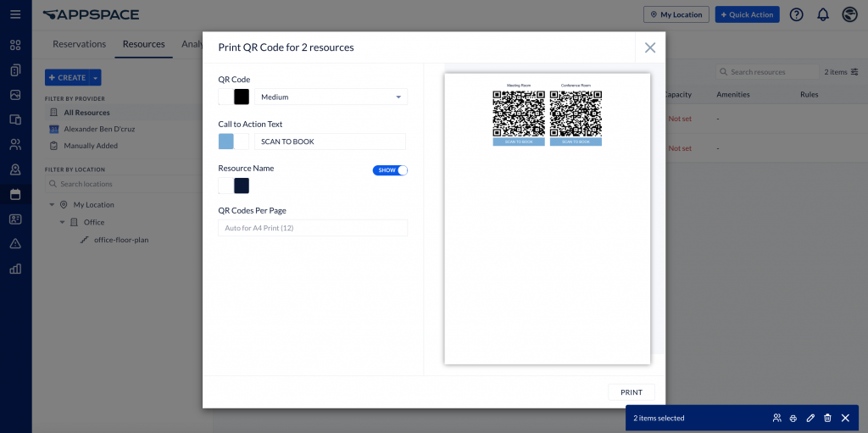868x433 pixels.
Task: Click the Rules column header
Action: [x=809, y=95]
